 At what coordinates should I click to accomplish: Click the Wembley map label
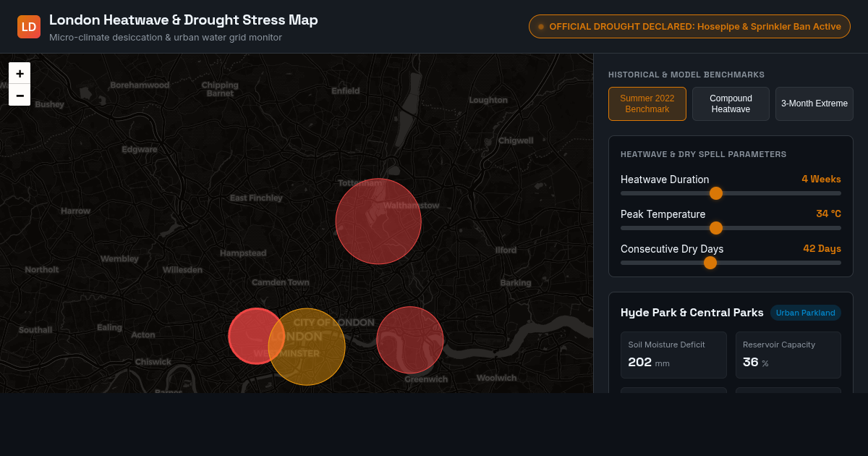(x=119, y=258)
